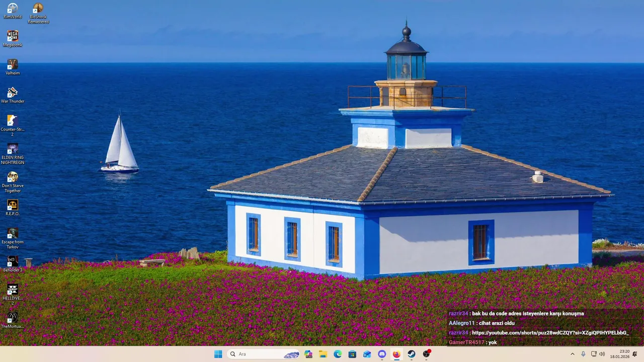Screen dimensions: 644x362
Task: Select the Counter-Strike 2 desktop icon
Action: click(x=13, y=126)
